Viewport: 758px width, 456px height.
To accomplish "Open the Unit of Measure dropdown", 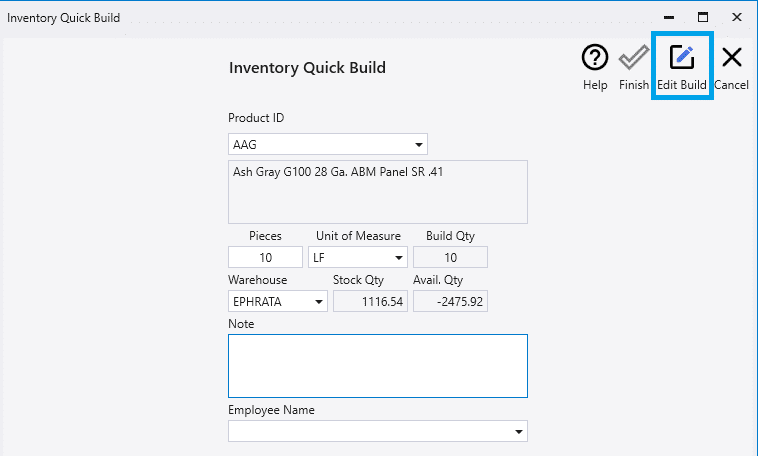I will [x=358, y=257].
